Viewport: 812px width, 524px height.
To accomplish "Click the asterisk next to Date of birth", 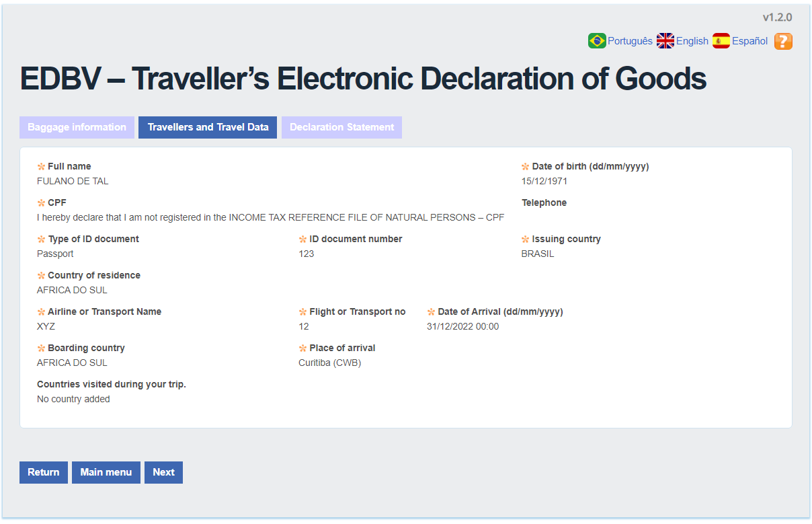I will [x=526, y=167].
